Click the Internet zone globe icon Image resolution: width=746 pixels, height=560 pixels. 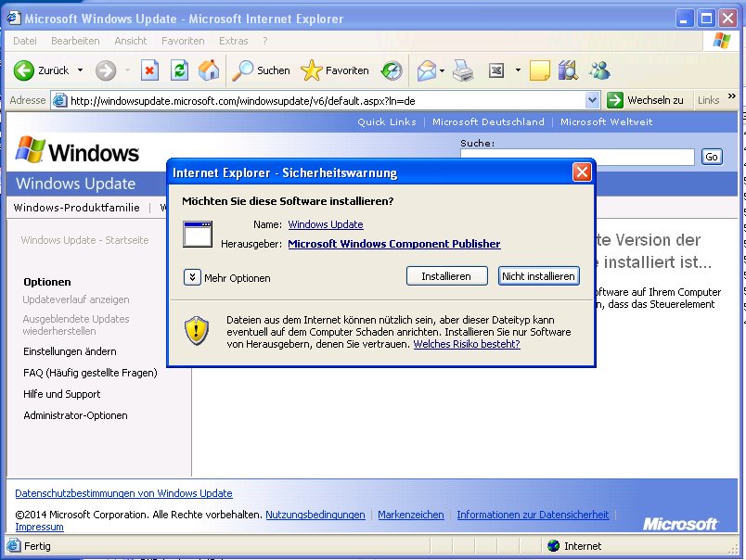553,546
